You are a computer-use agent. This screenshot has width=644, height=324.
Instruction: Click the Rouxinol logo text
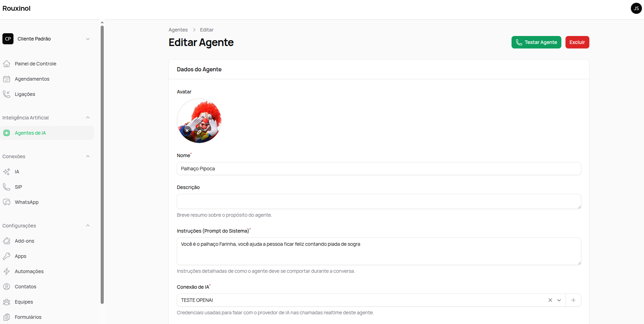17,8
